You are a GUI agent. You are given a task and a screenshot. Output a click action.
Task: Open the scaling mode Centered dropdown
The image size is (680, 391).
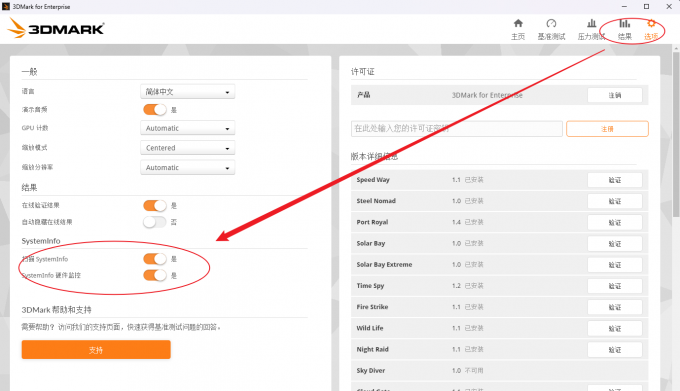tap(188, 148)
